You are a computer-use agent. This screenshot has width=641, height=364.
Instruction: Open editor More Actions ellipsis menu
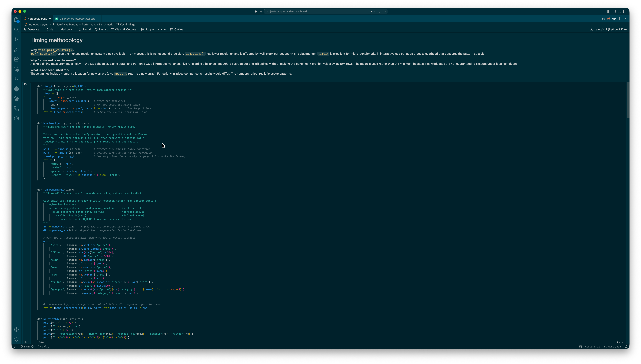coord(625,18)
